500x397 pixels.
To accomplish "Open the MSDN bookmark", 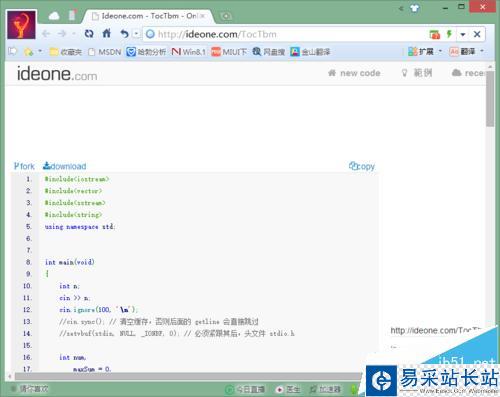I will pos(105,52).
